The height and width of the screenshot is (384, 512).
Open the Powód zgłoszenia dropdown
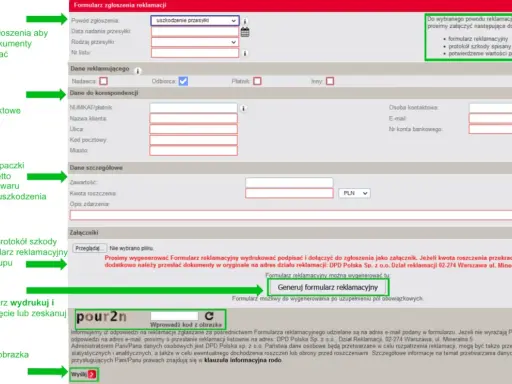pos(195,21)
